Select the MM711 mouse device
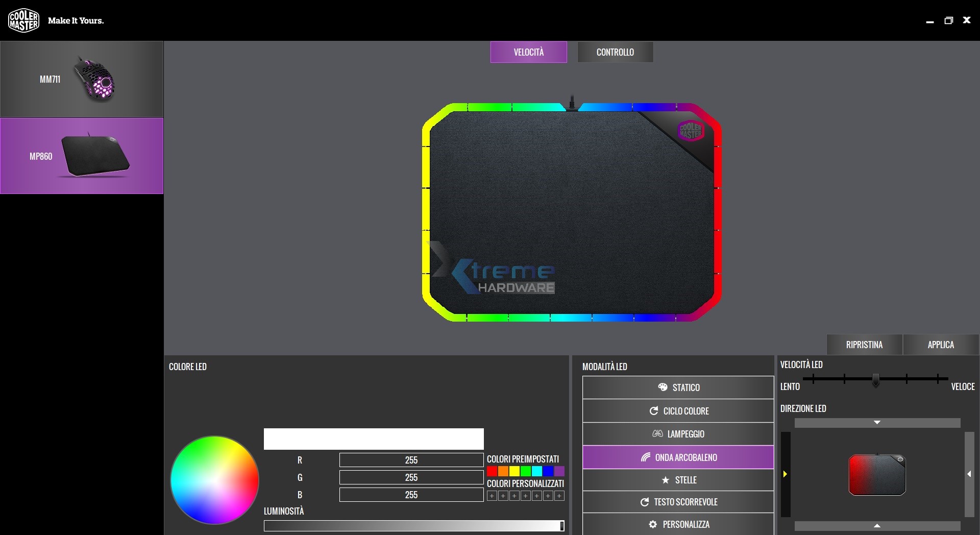This screenshot has width=980, height=535. coord(82,79)
